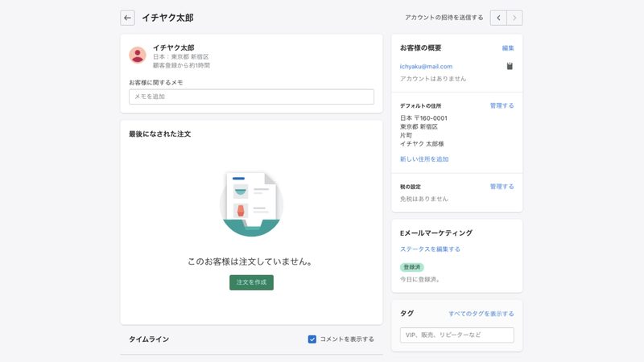Image resolution: width=644 pixels, height=362 pixels.
Task: Click the page title イチヤク太郎
Action: pyautogui.click(x=167, y=18)
